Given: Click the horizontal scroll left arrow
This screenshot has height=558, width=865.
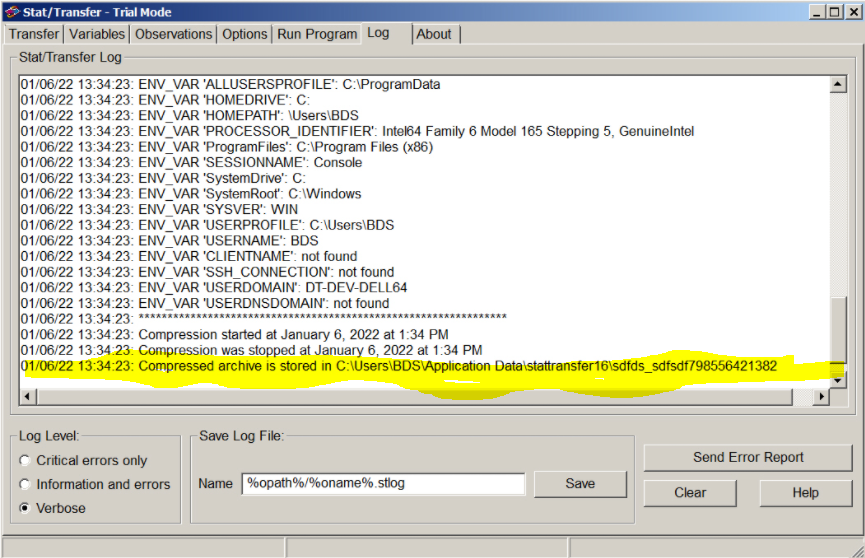Looking at the screenshot, I should pos(28,396).
